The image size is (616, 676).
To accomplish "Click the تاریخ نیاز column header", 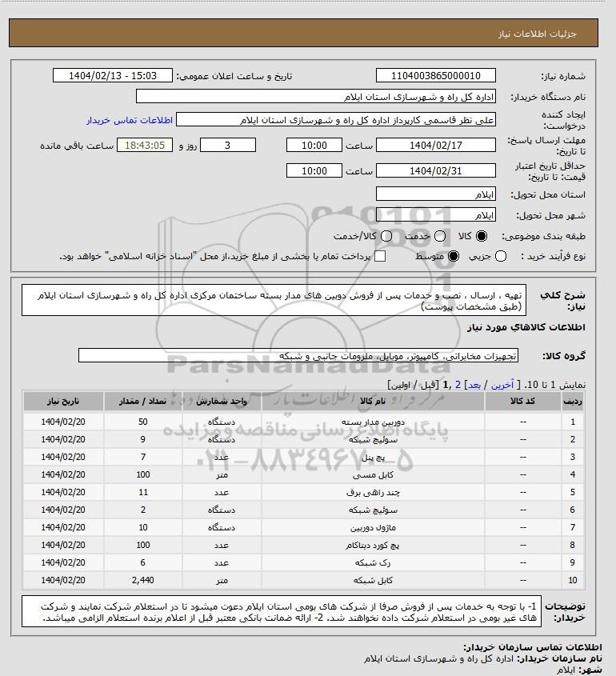I will 63,402.
